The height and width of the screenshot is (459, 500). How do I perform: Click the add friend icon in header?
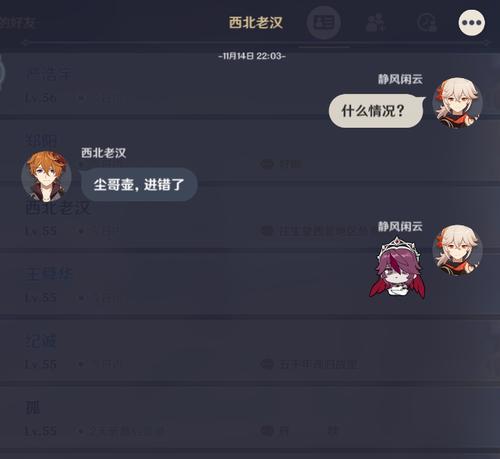click(x=427, y=23)
